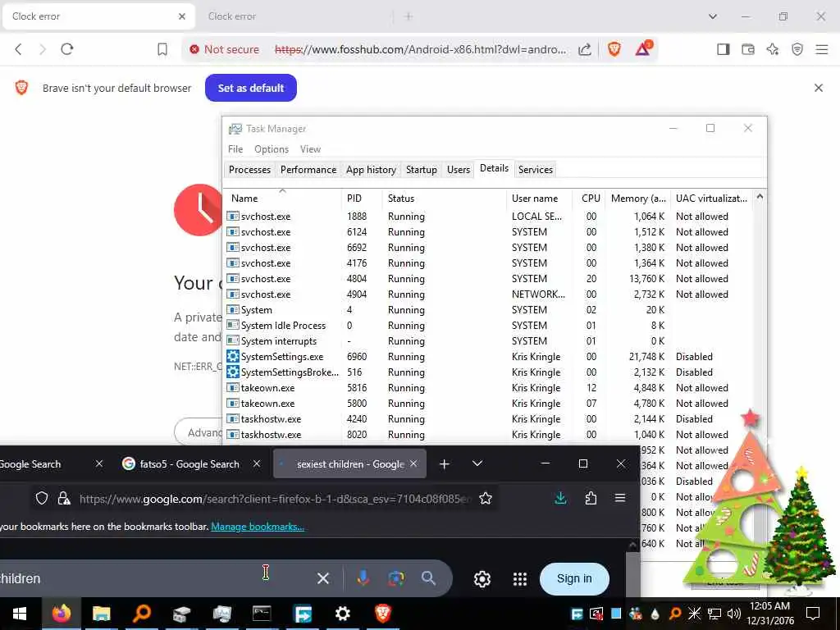This screenshot has width=840, height=630.
Task: Switch to App history tab
Action: click(371, 170)
